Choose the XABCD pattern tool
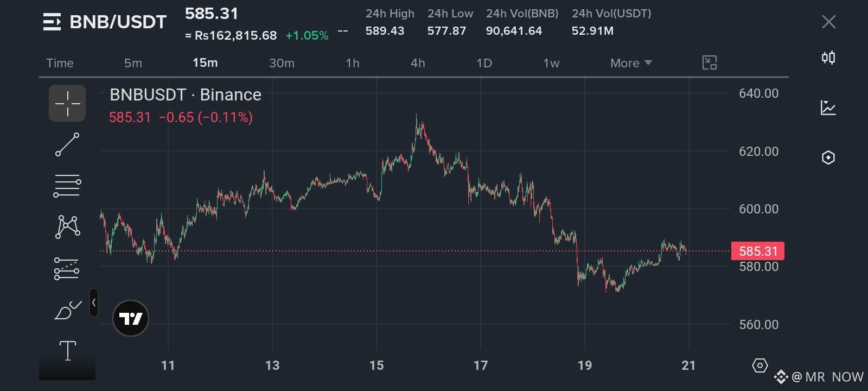The height and width of the screenshot is (391, 868). point(68,226)
